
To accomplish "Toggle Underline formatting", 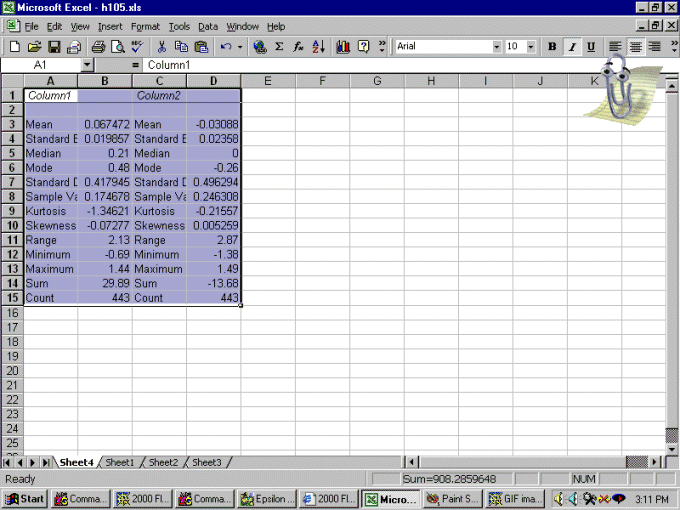I will pyautogui.click(x=591, y=47).
